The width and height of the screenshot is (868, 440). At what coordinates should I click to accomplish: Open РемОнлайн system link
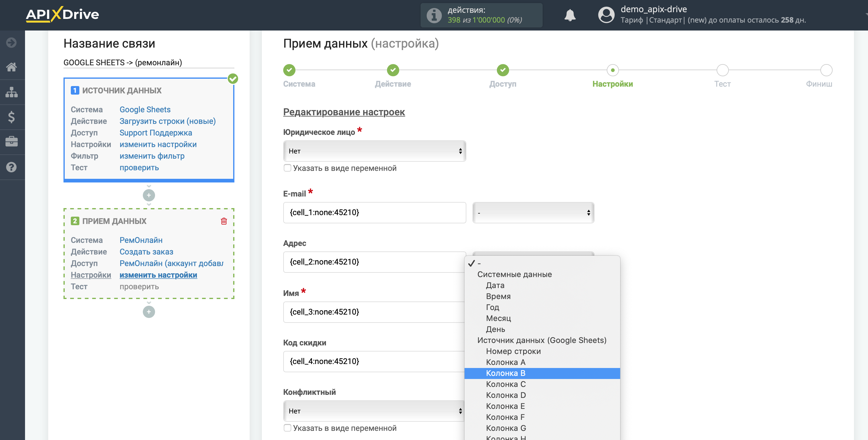pos(141,240)
